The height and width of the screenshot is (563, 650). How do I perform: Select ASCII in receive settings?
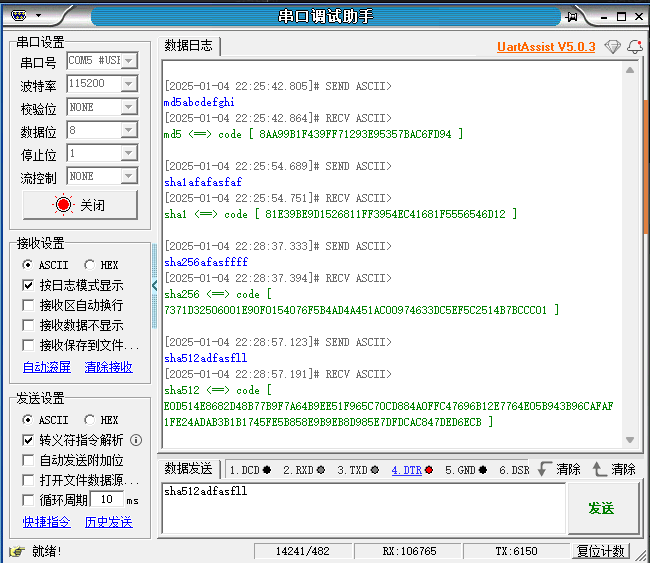[45, 265]
